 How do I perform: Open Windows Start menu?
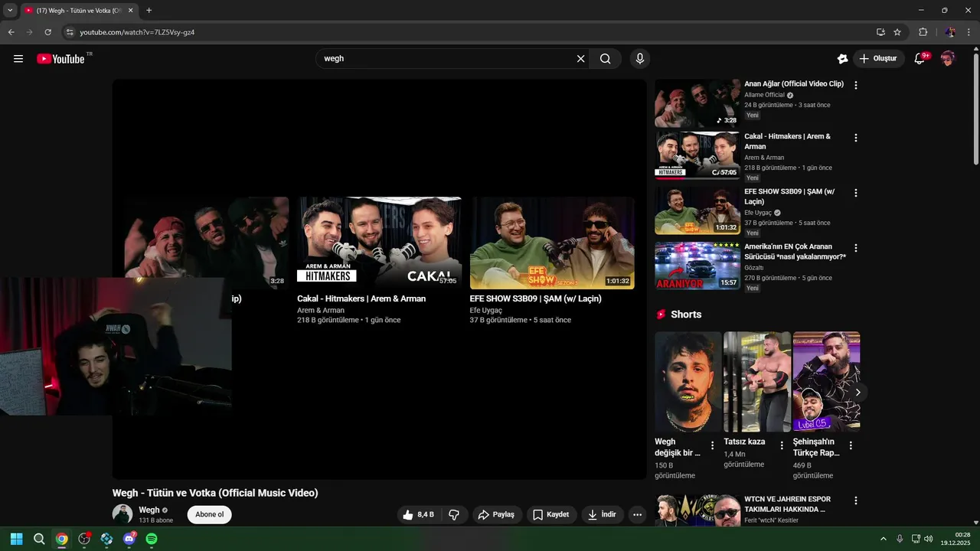pyautogui.click(x=17, y=539)
